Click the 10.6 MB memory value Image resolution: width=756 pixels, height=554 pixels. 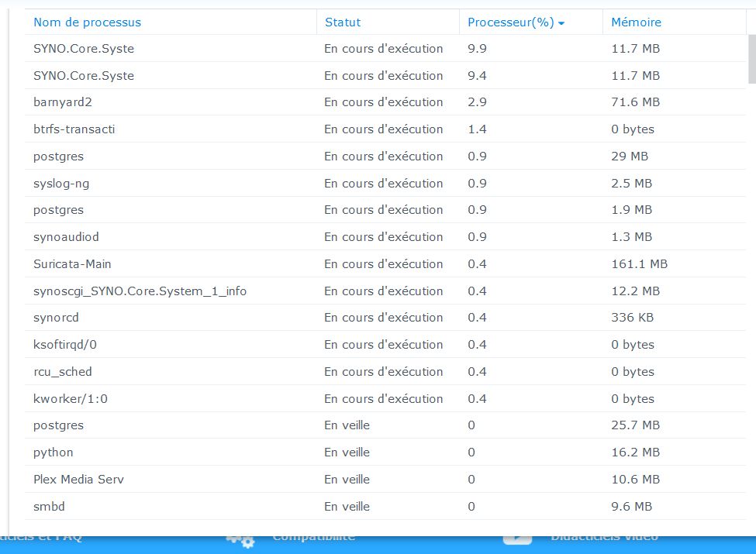pyautogui.click(x=636, y=479)
